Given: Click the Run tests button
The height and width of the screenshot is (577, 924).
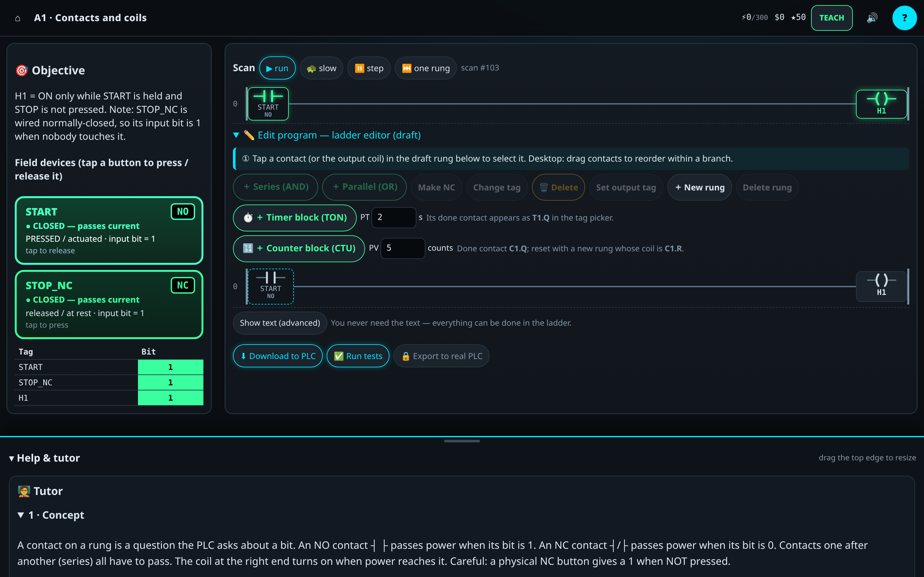Looking at the screenshot, I should (x=358, y=356).
